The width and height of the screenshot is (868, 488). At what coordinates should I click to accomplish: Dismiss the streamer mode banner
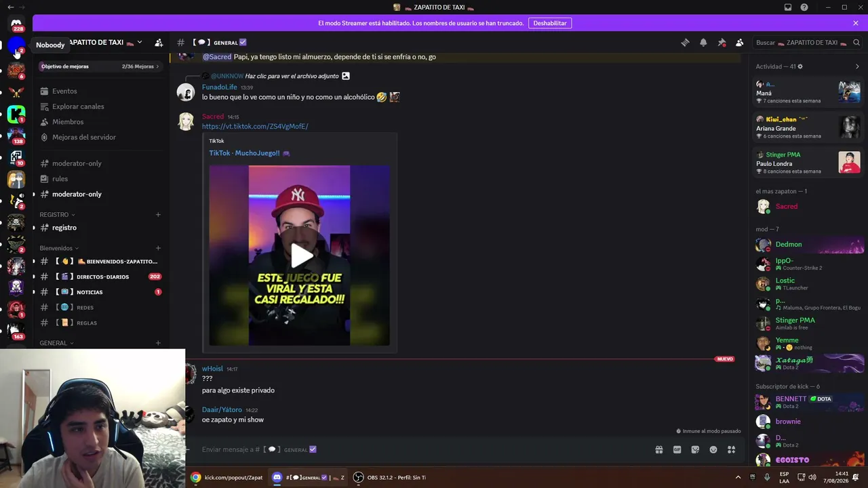[x=856, y=23]
